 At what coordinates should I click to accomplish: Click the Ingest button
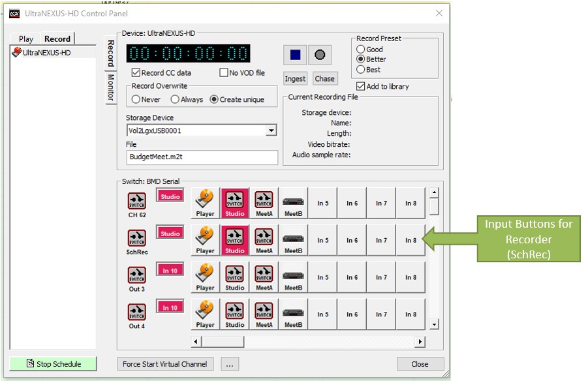click(295, 78)
